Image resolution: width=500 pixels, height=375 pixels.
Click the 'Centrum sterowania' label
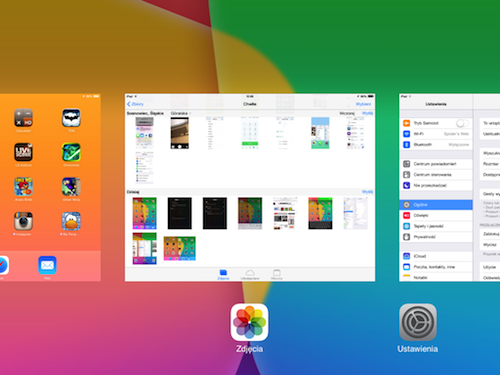coord(432,175)
